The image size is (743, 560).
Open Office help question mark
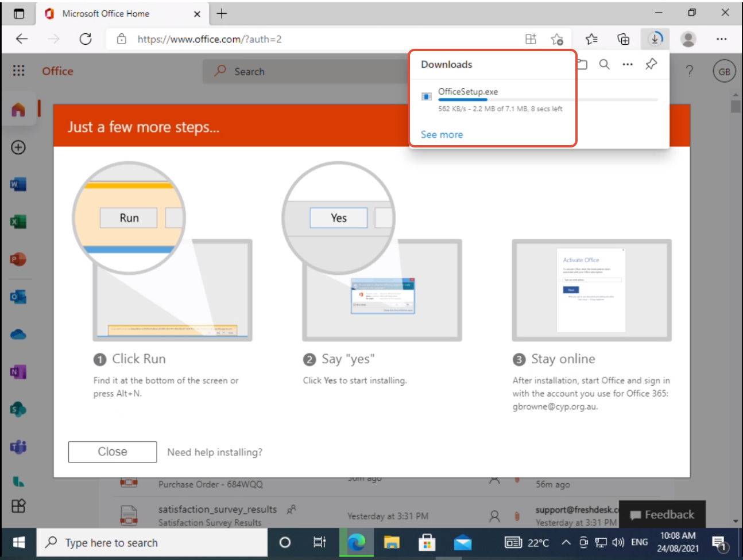[x=690, y=71]
